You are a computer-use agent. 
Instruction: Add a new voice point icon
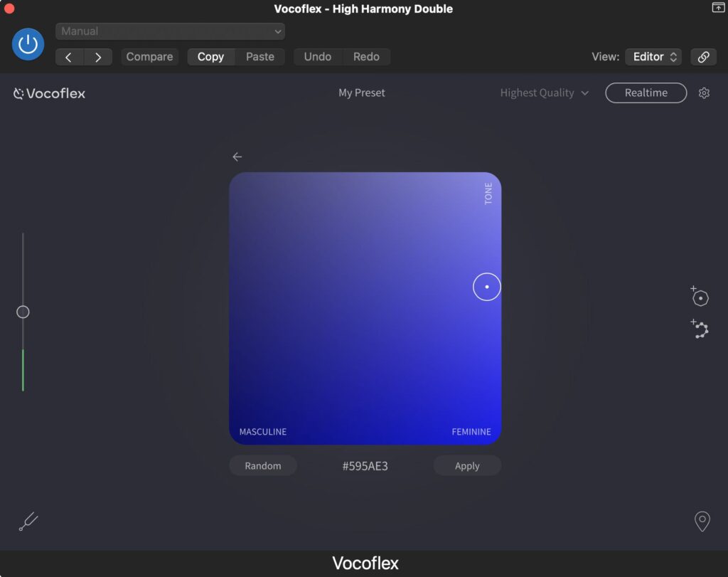pyautogui.click(x=700, y=297)
